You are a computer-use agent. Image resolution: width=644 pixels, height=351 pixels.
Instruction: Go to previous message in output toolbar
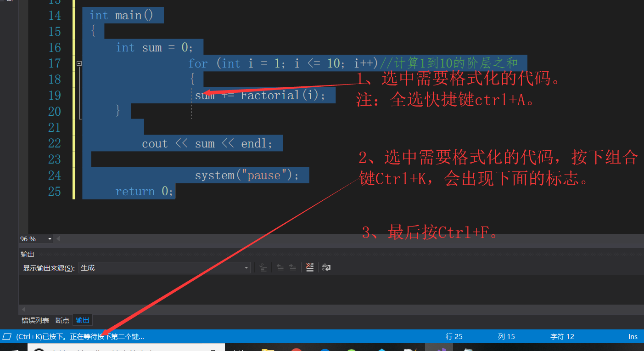(x=280, y=267)
